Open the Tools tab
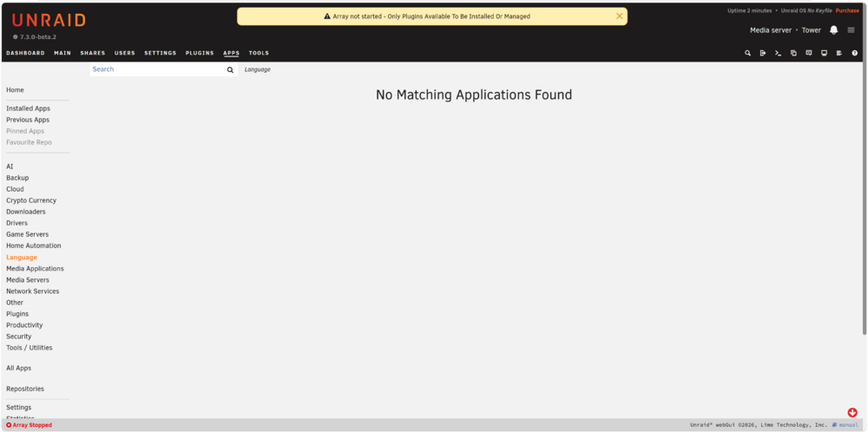Screen dimensions: 868x432 pyautogui.click(x=259, y=53)
